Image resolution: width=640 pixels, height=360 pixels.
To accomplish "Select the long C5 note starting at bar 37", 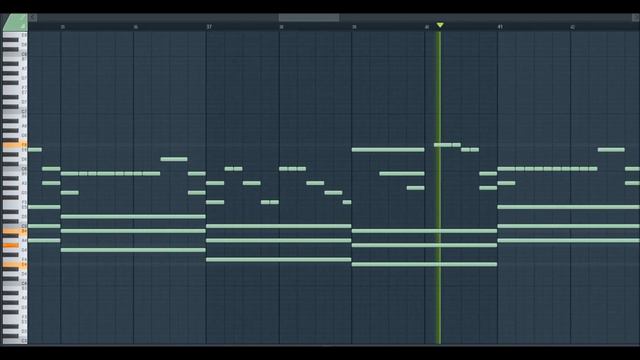I will [x=279, y=226].
